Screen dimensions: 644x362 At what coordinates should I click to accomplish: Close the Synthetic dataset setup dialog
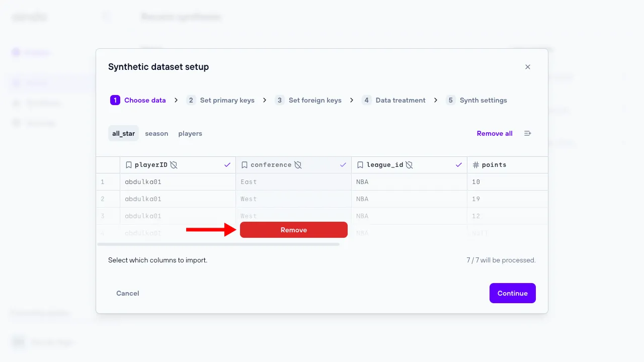528,67
